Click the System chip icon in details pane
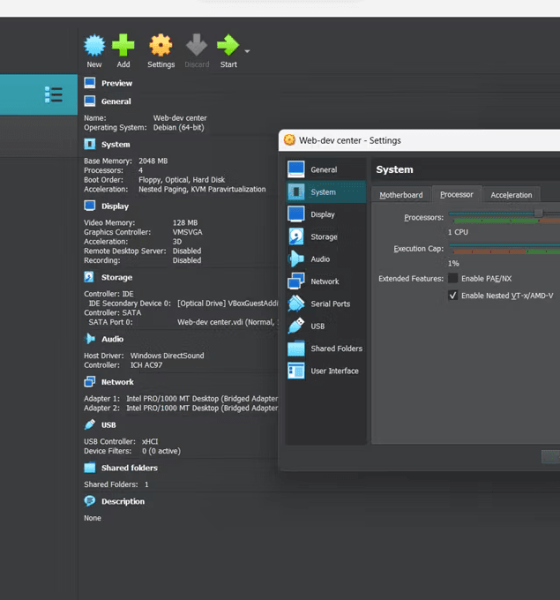The image size is (560, 600). click(x=90, y=144)
